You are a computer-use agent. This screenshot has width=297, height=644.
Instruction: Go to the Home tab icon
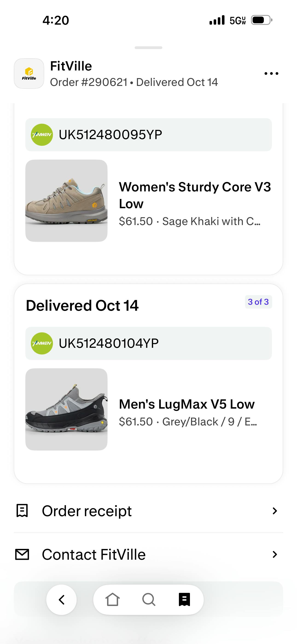113,600
